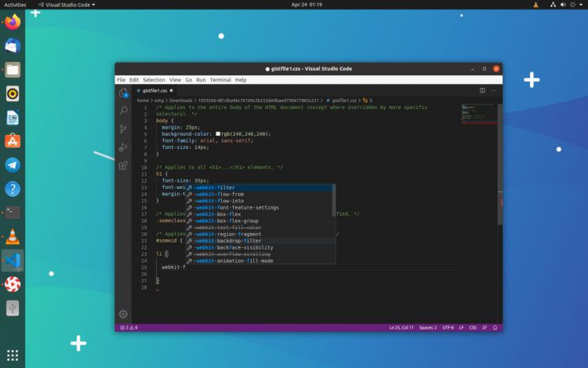Image resolution: width=588 pixels, height=368 pixels.
Task: Click VLC tray icon in top bar
Action: point(535,5)
